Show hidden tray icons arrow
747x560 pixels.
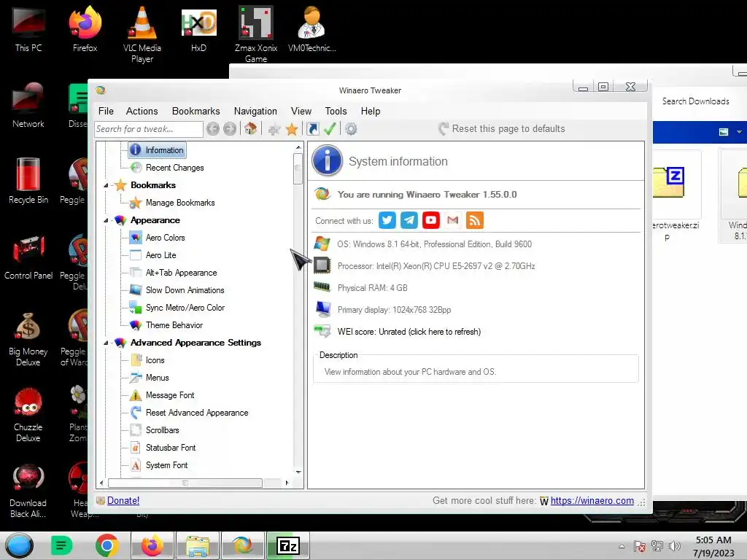(622, 546)
